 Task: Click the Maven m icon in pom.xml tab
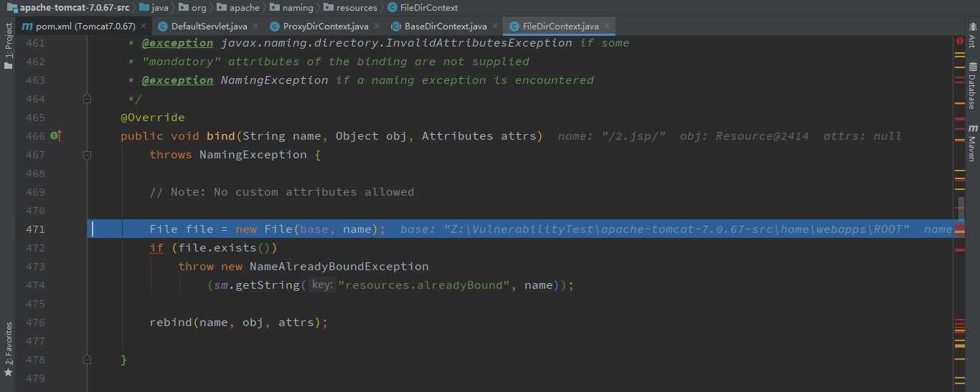(x=27, y=27)
